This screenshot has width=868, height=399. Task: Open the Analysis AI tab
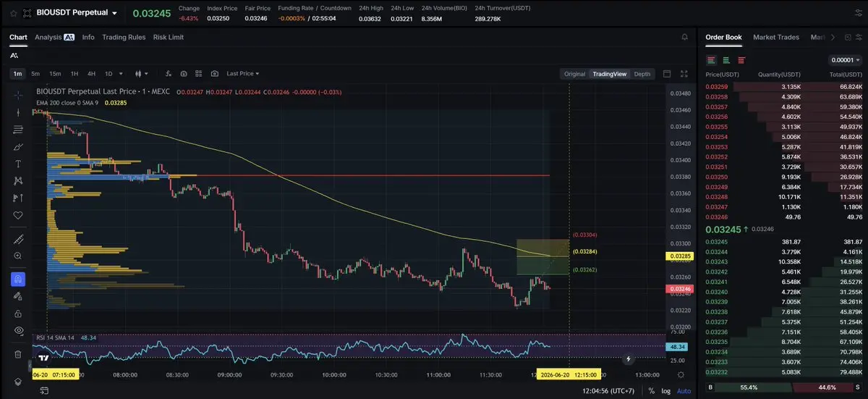54,37
